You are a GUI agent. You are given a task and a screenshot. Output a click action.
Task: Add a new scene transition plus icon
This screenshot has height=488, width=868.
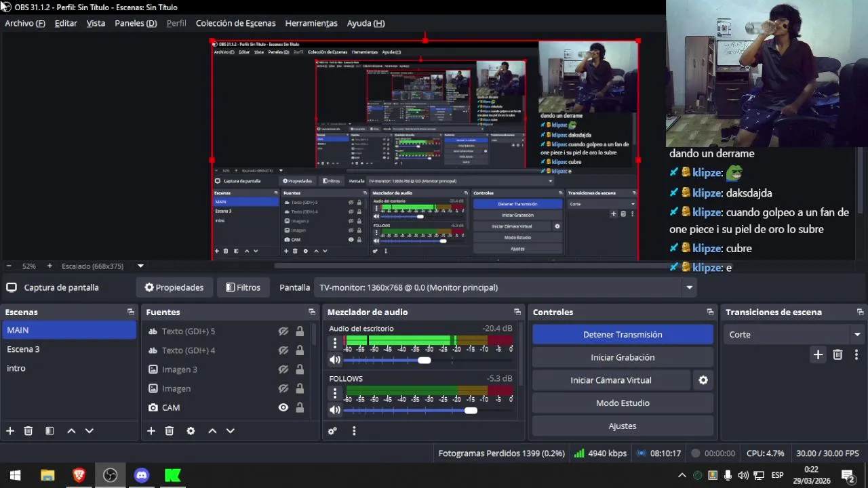[818, 355]
